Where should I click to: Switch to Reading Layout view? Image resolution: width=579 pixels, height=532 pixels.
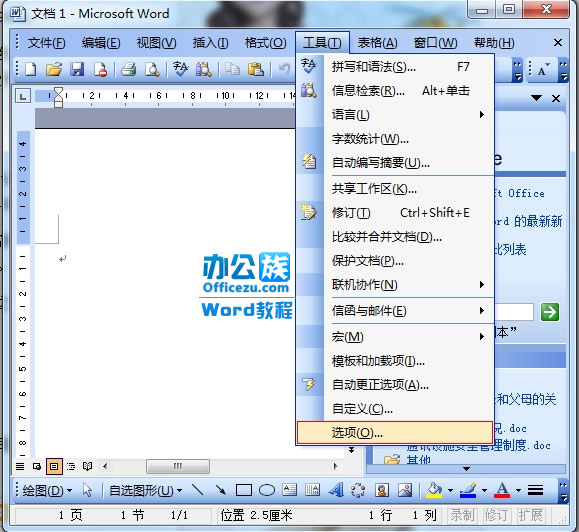(x=88, y=466)
